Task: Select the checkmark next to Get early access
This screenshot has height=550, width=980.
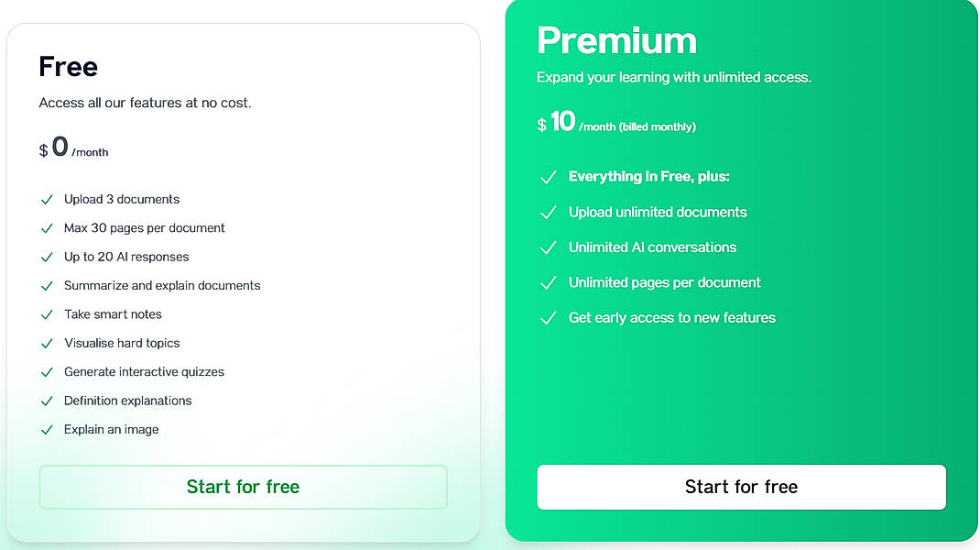Action: (548, 318)
